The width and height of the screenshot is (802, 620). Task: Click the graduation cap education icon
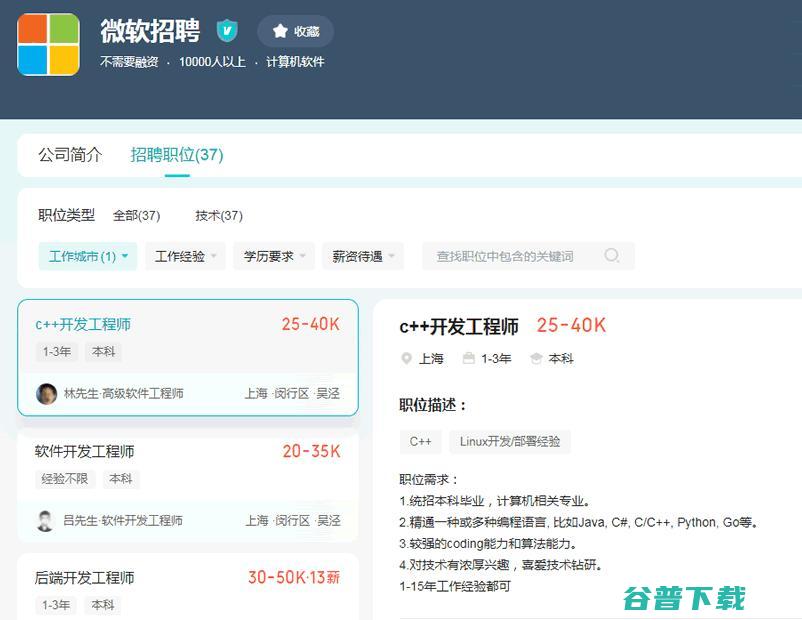[x=536, y=358]
